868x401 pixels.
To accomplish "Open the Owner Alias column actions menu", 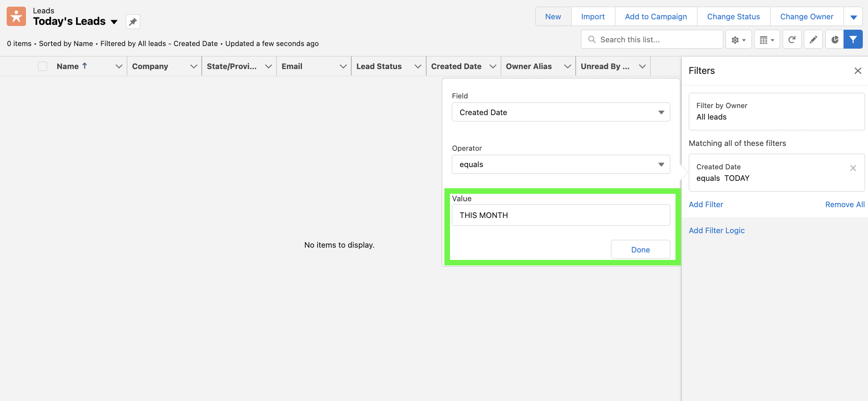I will tap(567, 66).
